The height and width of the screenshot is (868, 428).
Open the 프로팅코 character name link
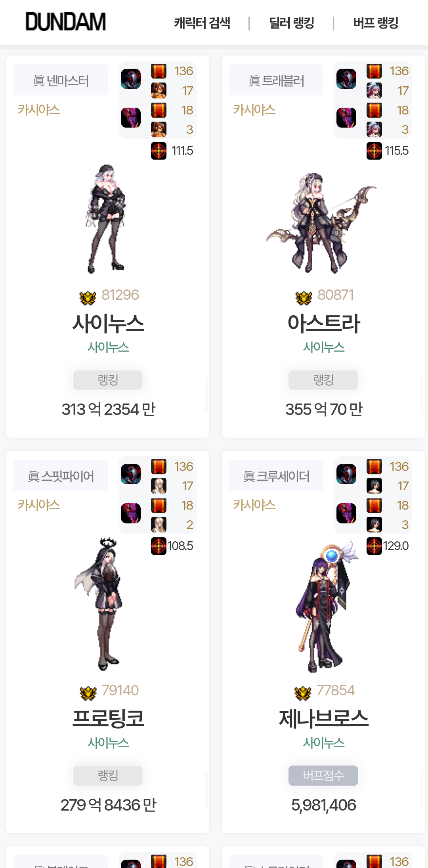108,718
